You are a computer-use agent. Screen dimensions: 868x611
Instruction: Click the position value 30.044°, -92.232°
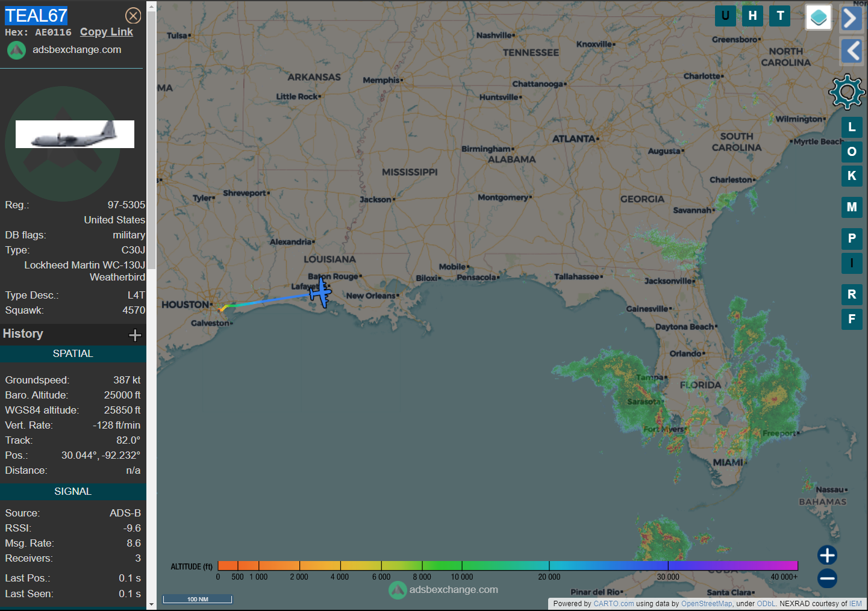[x=101, y=455]
